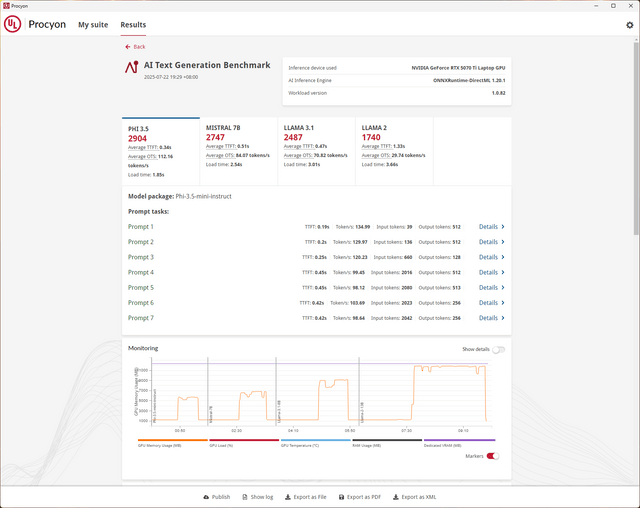This screenshot has width=640, height=508.
Task: Click the AI benchmark logo icon
Action: coord(132,67)
